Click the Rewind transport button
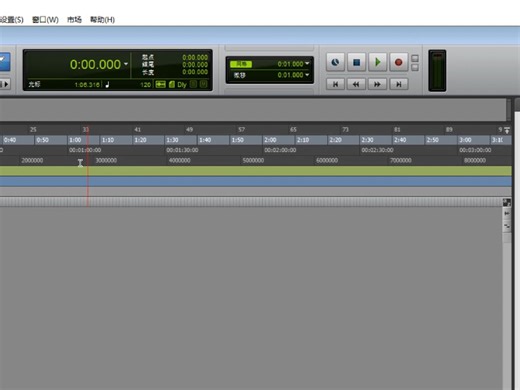The height and width of the screenshot is (390, 520). pyautogui.click(x=356, y=84)
